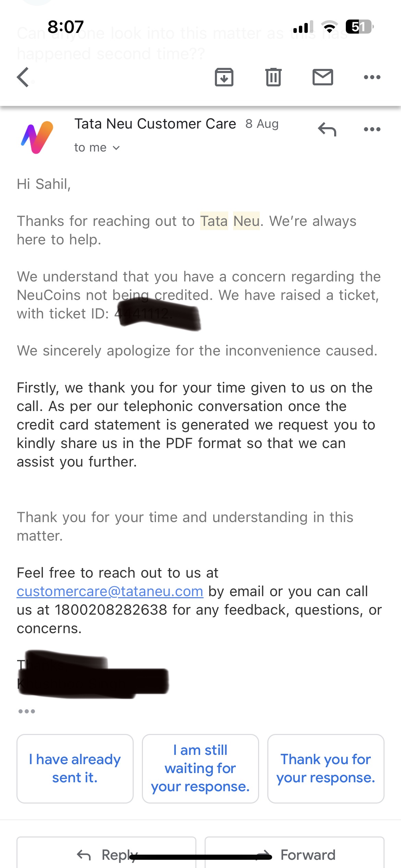This screenshot has height=868, width=401.
Task: Open the customercare@tataneu.com email link
Action: [x=110, y=591]
